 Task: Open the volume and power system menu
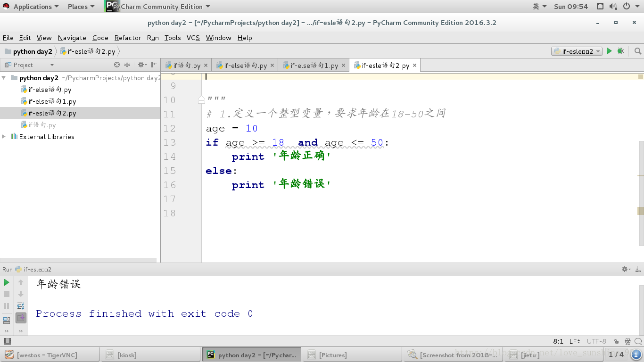pos(620,7)
